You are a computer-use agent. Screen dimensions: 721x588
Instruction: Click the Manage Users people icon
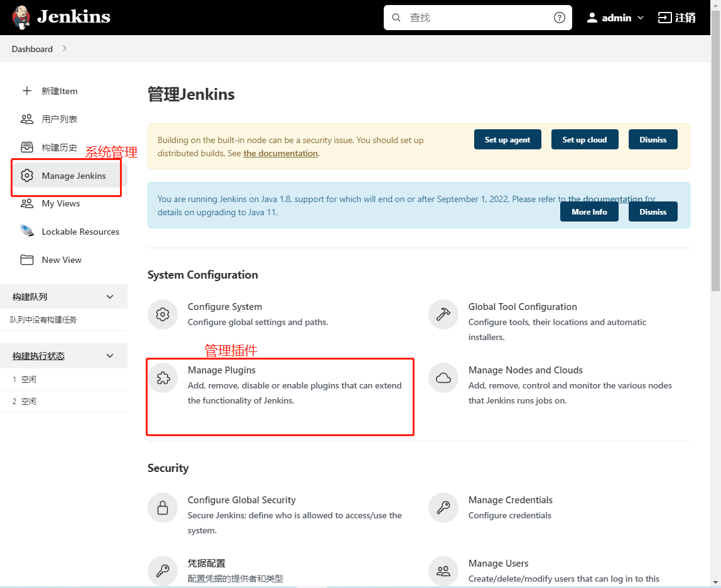click(x=443, y=571)
